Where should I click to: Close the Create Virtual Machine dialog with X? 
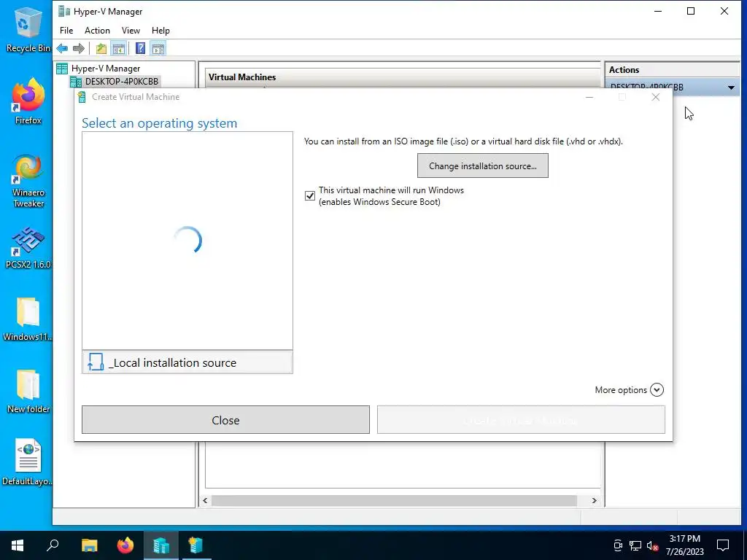coord(656,97)
